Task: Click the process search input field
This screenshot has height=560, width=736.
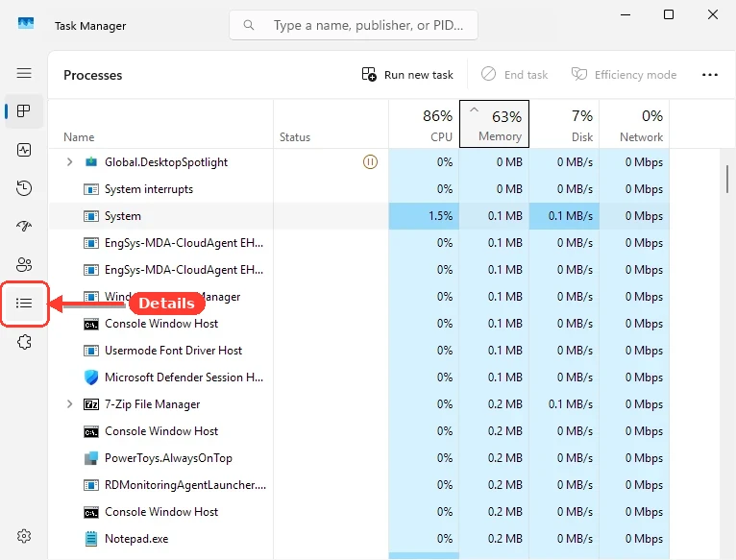Action: coord(354,25)
